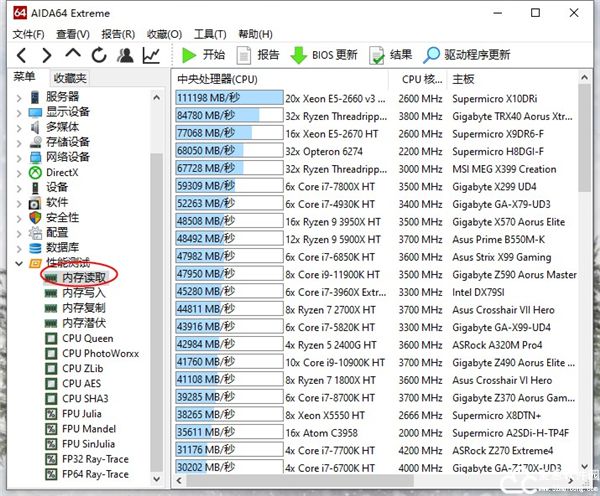
Task: Open the 帮助(H) menu
Action: [256, 34]
